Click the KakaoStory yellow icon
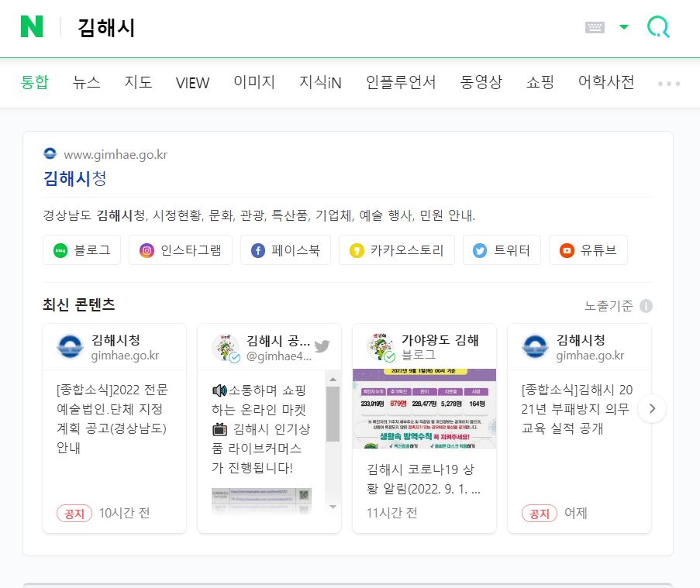The width and height of the screenshot is (700, 588). [357, 250]
